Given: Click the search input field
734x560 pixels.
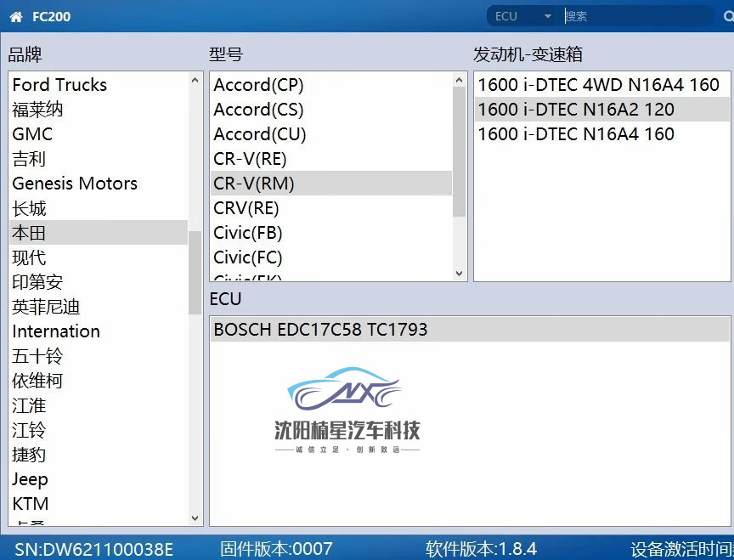Looking at the screenshot, I should pyautogui.click(x=637, y=16).
